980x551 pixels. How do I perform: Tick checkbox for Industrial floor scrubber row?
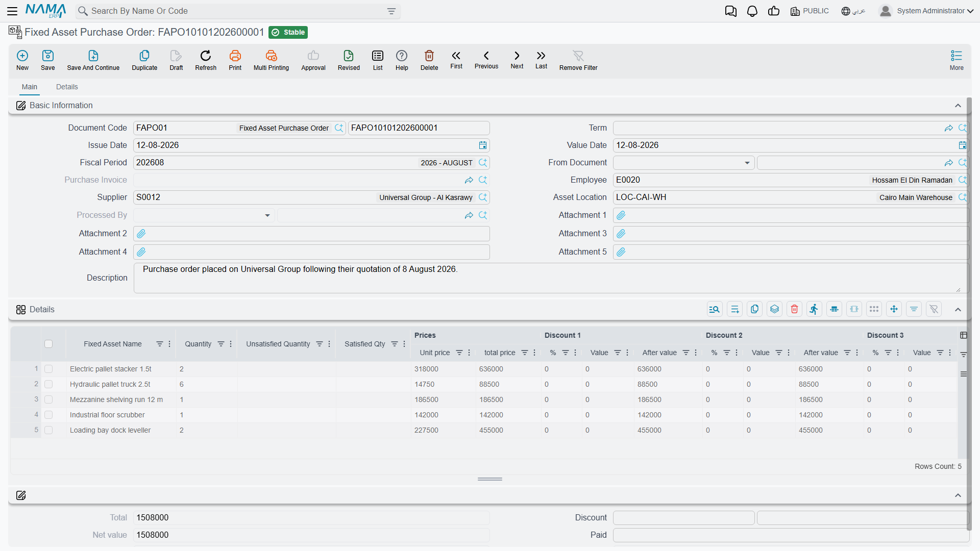[48, 415]
